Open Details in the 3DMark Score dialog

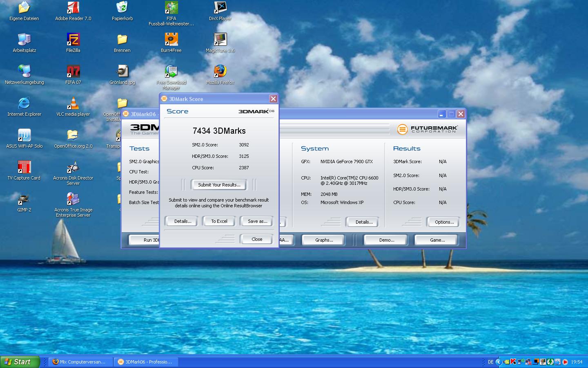[x=183, y=221]
